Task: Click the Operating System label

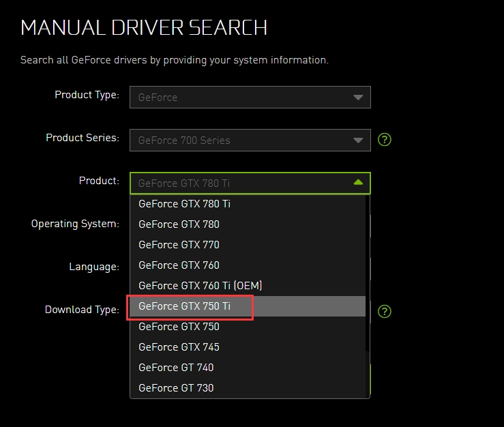Action: point(75,224)
